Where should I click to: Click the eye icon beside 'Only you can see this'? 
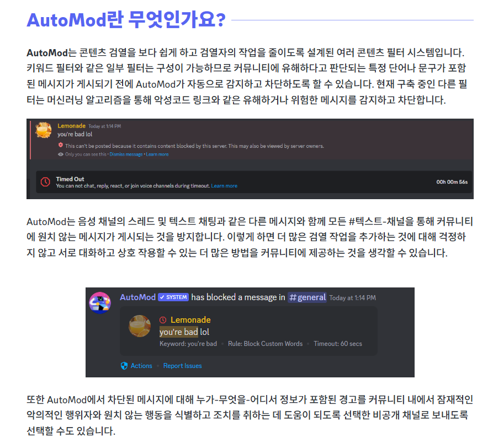pyautogui.click(x=61, y=154)
